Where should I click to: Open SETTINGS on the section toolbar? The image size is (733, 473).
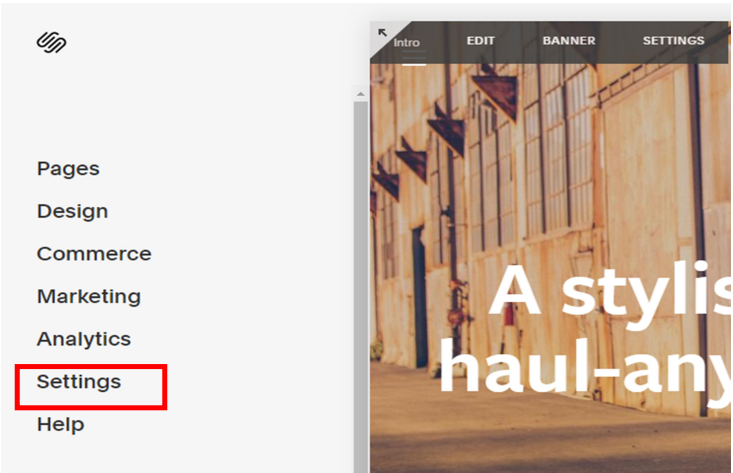[673, 41]
